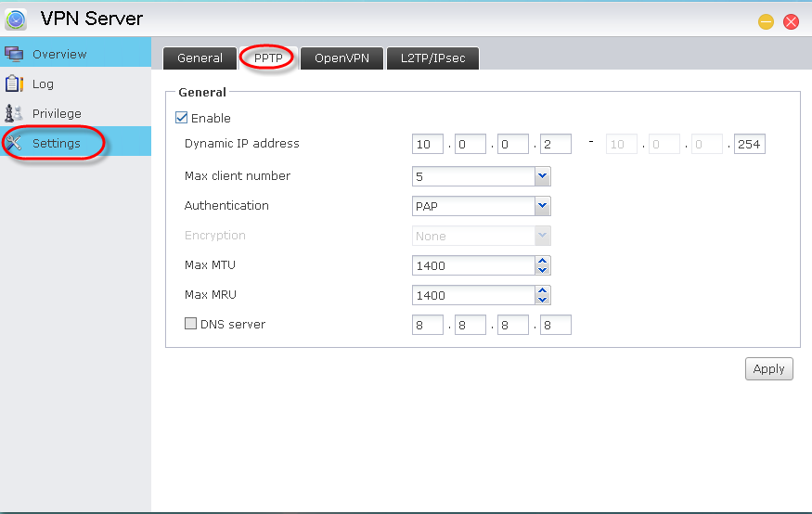Expand the Max client number dropdown
Screen dimensions: 812x514
(542, 176)
